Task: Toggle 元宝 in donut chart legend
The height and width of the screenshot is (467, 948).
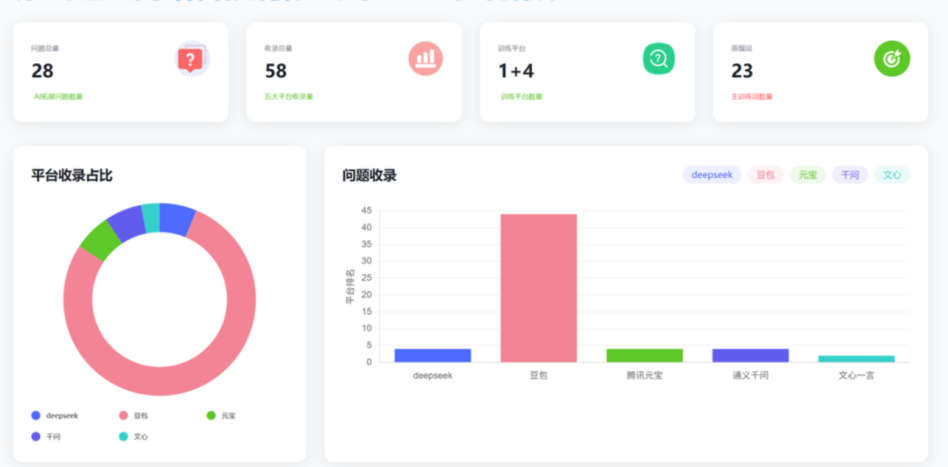Action: (x=221, y=416)
